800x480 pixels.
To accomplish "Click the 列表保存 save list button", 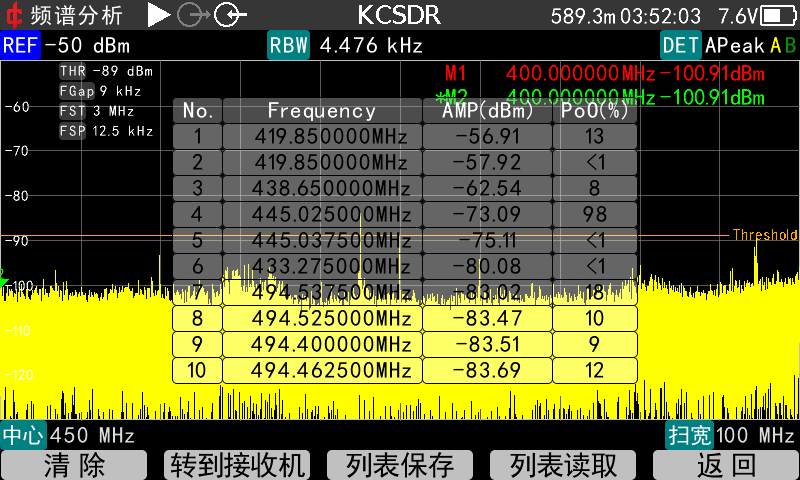I will coord(400,465).
